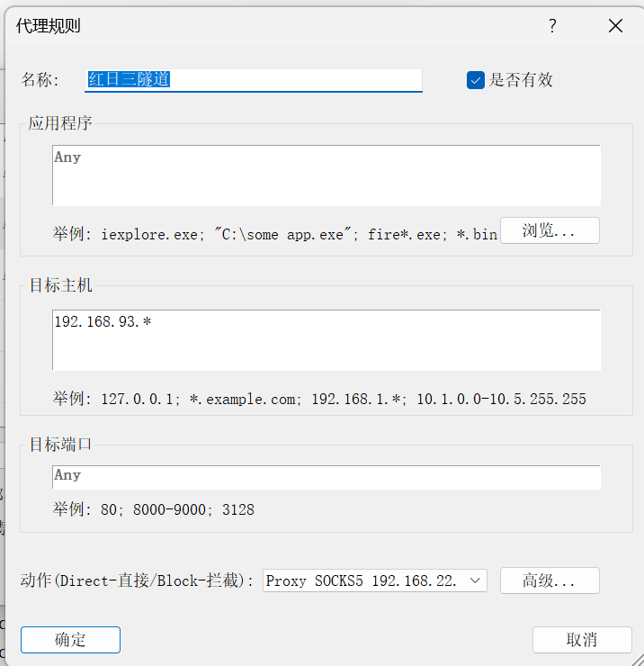Screen dimensions: 644x666
Task: Expand dropdown arrow beside Proxy SOCKS5
Action: coord(476,580)
